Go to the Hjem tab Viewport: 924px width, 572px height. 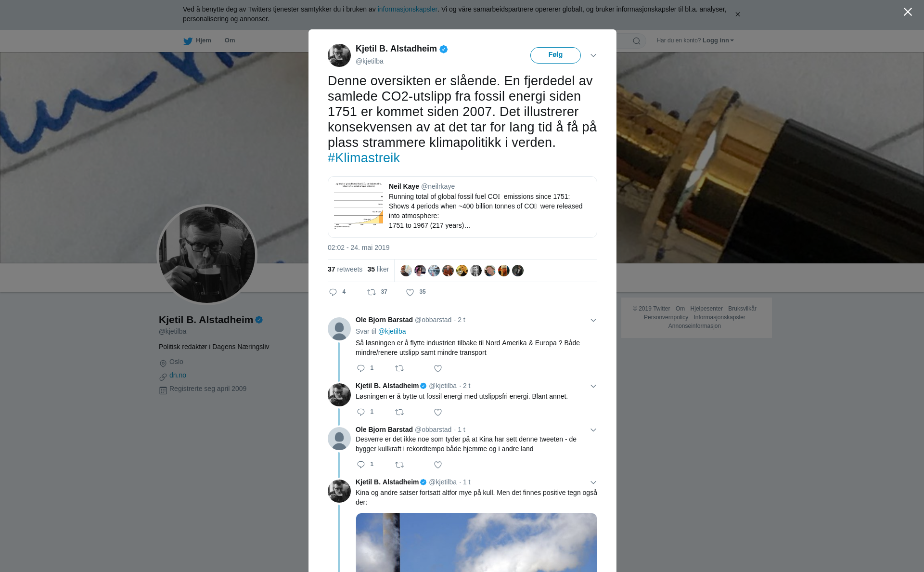tap(197, 41)
